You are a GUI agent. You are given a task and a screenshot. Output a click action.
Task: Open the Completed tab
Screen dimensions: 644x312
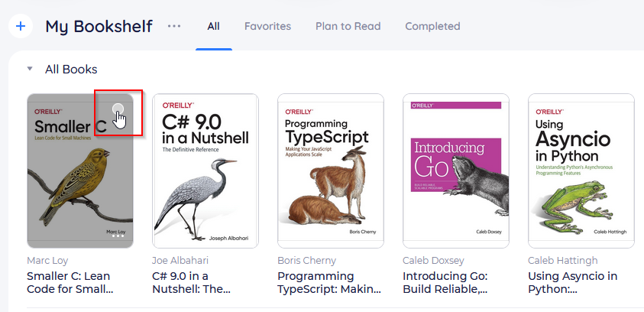click(x=432, y=26)
